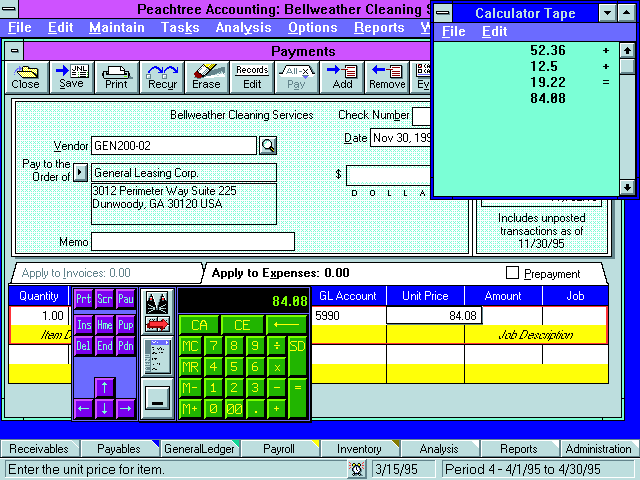Click the Memo input field
This screenshot has width=640, height=480.
[x=192, y=241]
